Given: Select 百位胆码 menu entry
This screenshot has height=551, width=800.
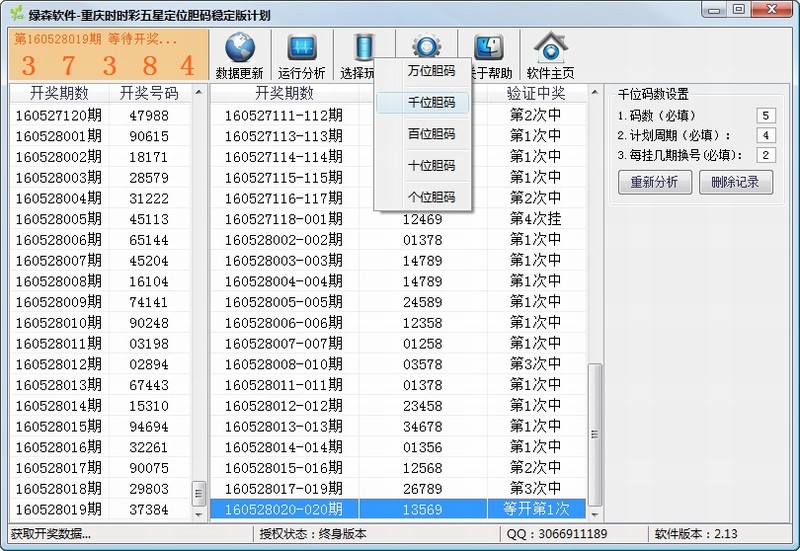Looking at the screenshot, I should click(x=431, y=134).
